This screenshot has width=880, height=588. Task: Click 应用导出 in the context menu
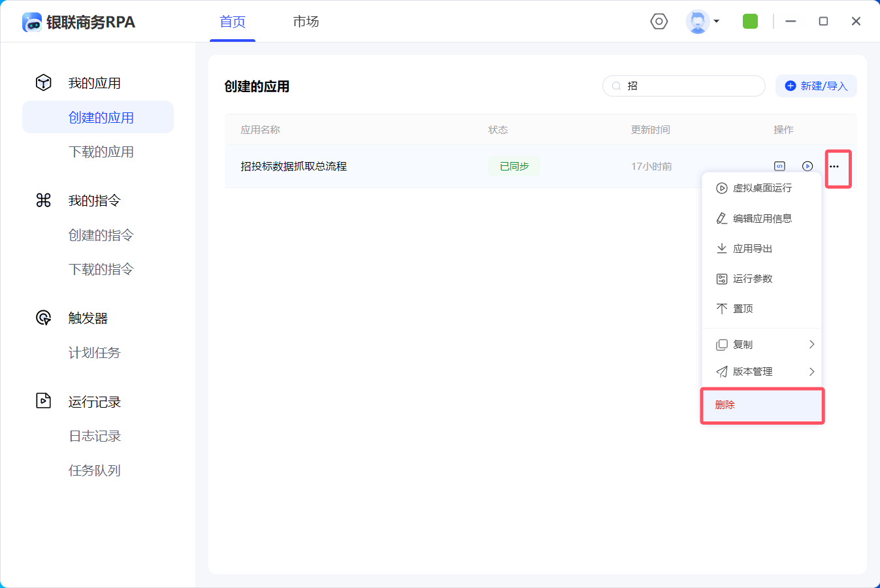coord(752,248)
